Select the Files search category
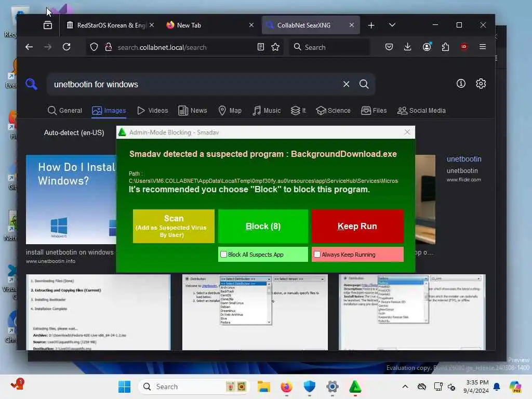The height and width of the screenshot is (399, 532). tap(374, 111)
